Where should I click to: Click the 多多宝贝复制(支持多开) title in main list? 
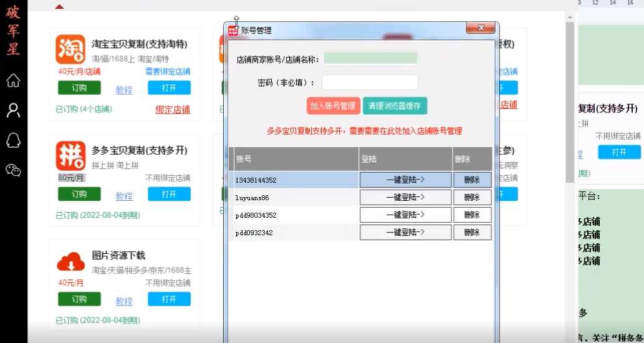[139, 150]
